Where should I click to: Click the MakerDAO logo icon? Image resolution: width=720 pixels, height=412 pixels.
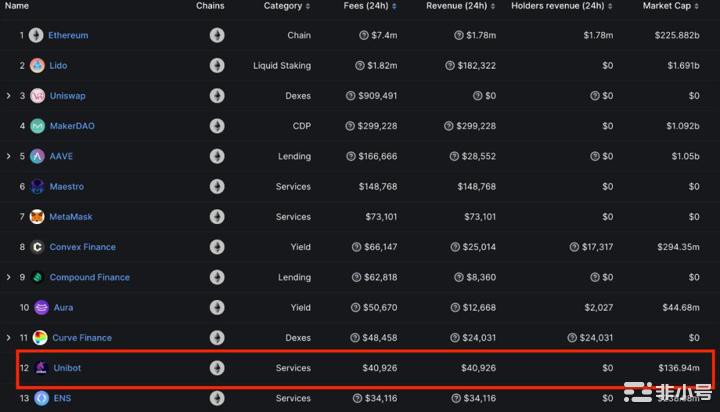(37, 126)
